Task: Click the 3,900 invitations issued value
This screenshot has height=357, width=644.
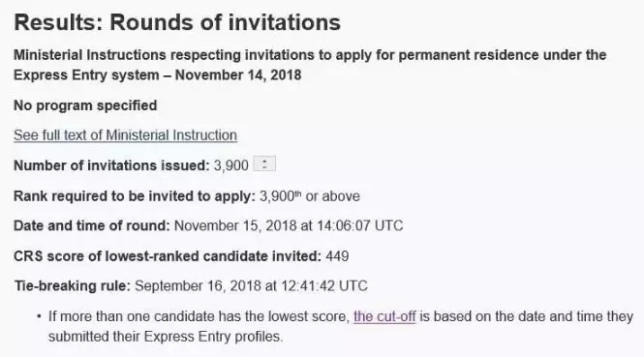Action: click(x=231, y=165)
